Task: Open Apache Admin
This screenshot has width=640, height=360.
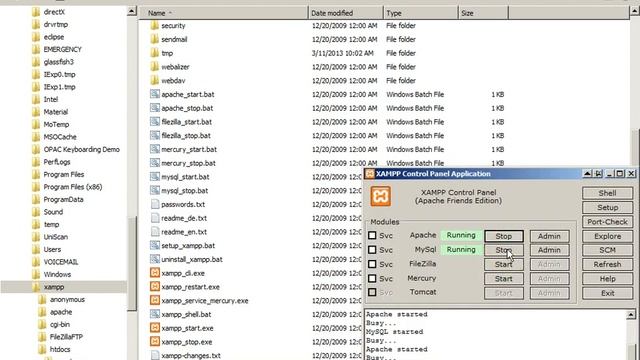Action: click(x=549, y=236)
